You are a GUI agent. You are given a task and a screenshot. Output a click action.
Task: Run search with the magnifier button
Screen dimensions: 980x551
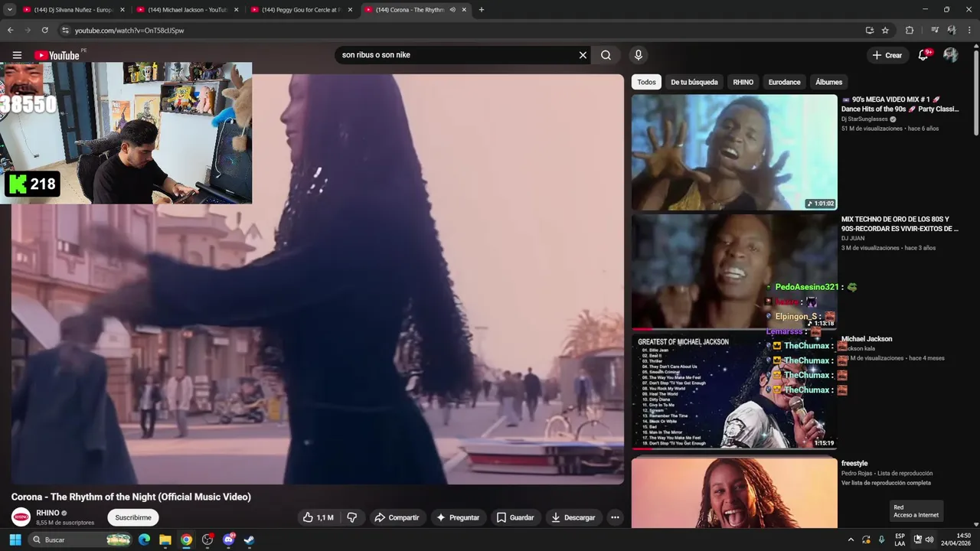pyautogui.click(x=606, y=55)
